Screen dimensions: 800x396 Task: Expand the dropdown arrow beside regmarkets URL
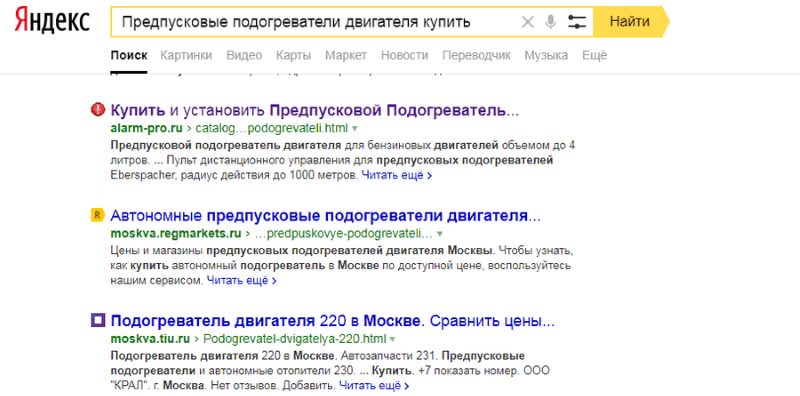[440, 234]
